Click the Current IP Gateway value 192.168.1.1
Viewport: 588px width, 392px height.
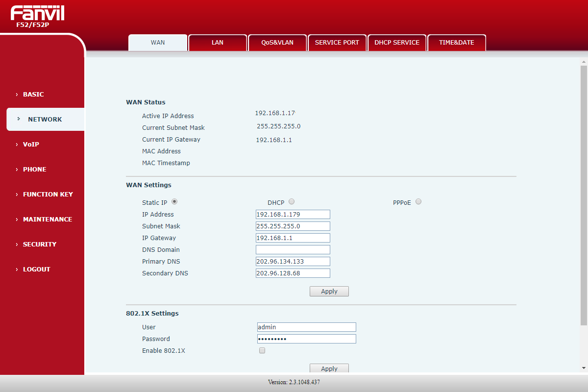pos(274,140)
